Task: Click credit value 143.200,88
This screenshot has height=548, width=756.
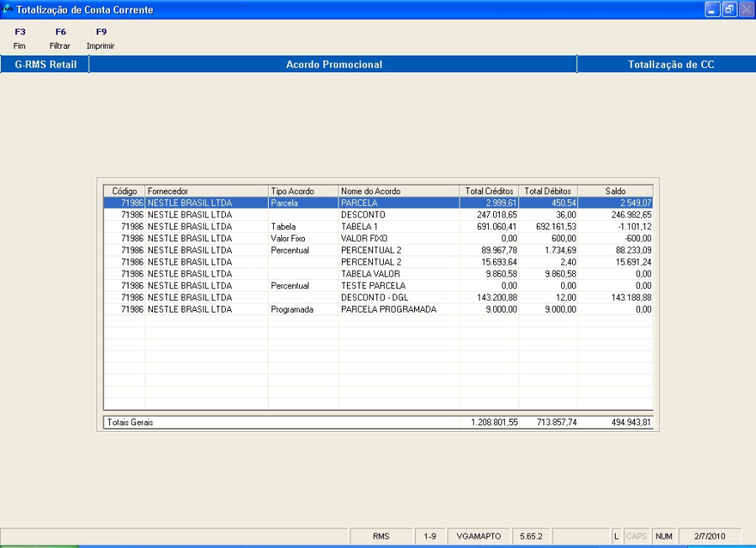Action: [496, 298]
